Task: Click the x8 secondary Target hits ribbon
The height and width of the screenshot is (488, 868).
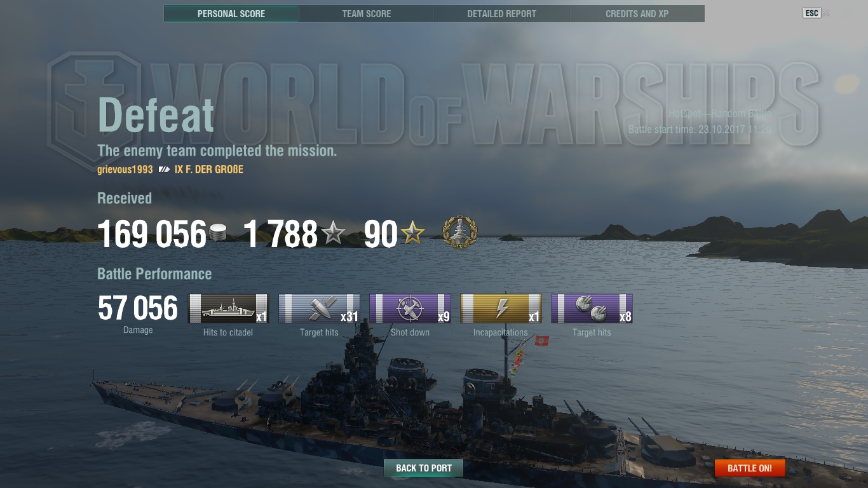Action: click(592, 309)
